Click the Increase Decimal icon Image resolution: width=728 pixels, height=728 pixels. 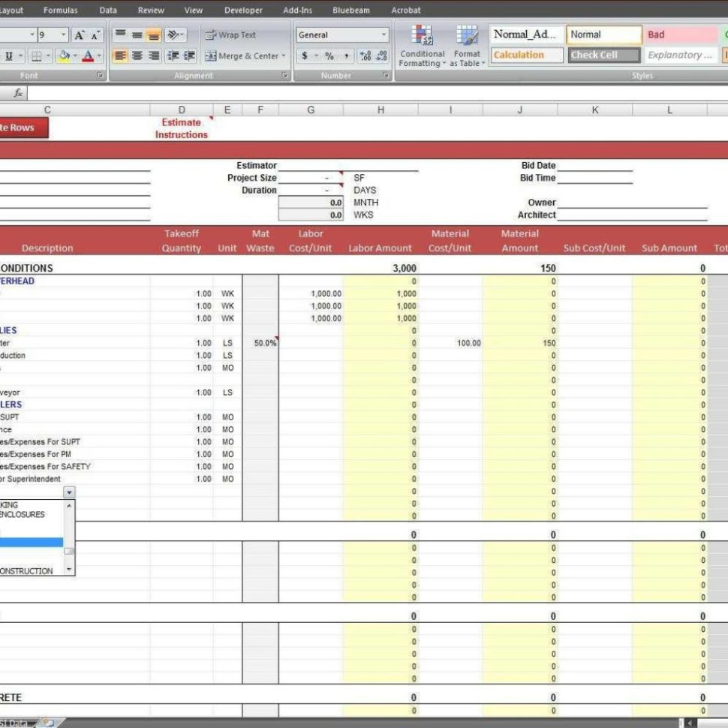[365, 54]
